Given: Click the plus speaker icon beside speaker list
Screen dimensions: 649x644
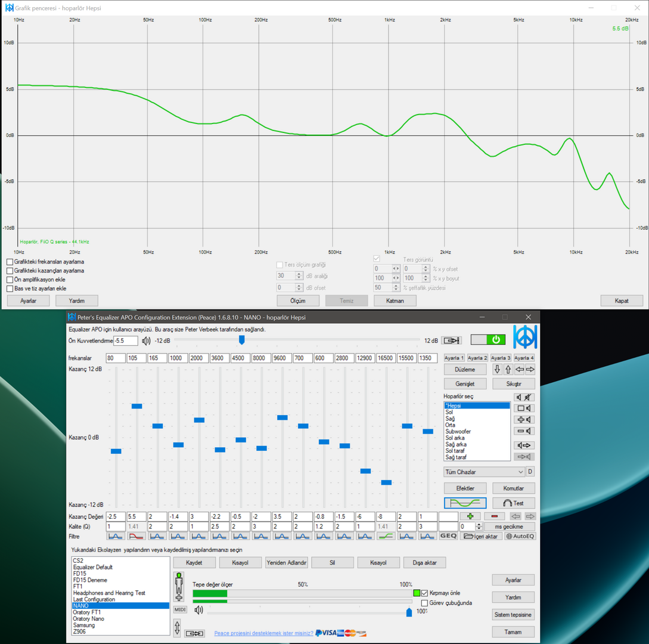Looking at the screenshot, I should tap(524, 420).
